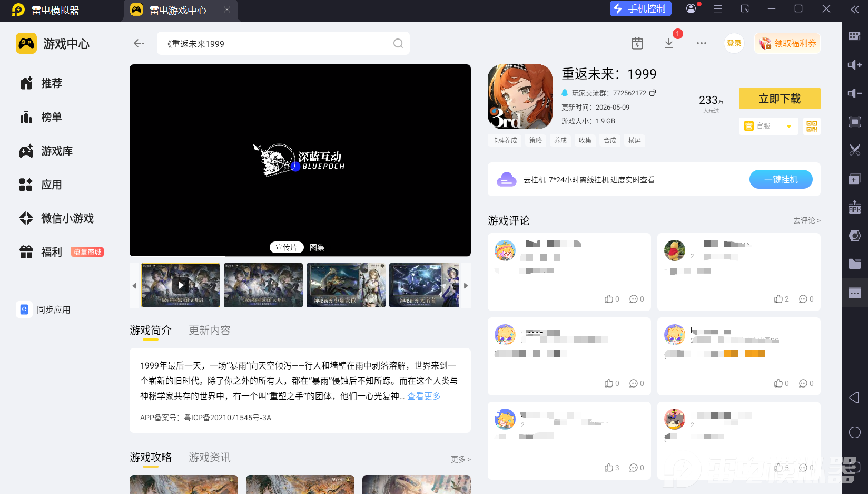Open 去评论 link

coord(807,220)
